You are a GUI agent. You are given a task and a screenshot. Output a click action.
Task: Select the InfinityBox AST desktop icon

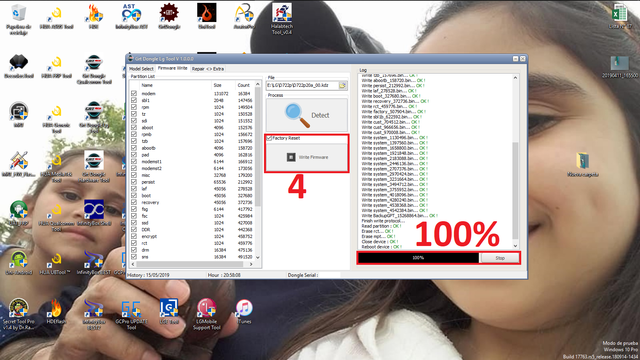coord(131,17)
